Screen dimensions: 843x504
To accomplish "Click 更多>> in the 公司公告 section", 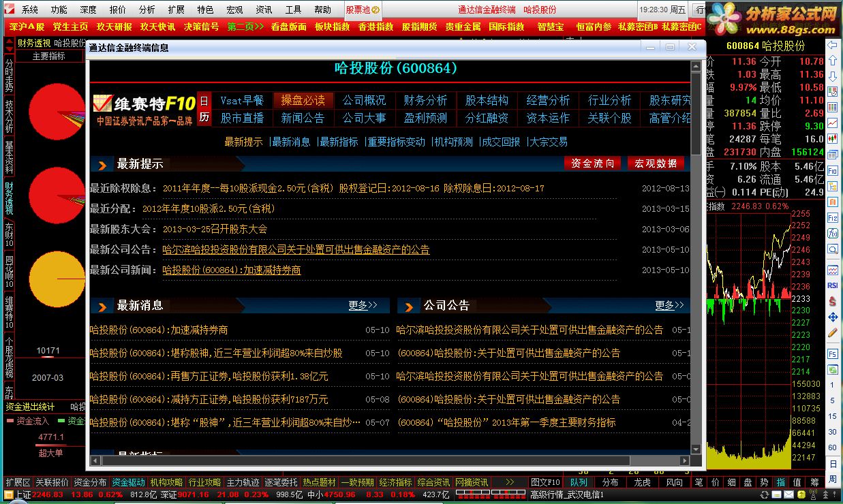I will pos(669,306).
